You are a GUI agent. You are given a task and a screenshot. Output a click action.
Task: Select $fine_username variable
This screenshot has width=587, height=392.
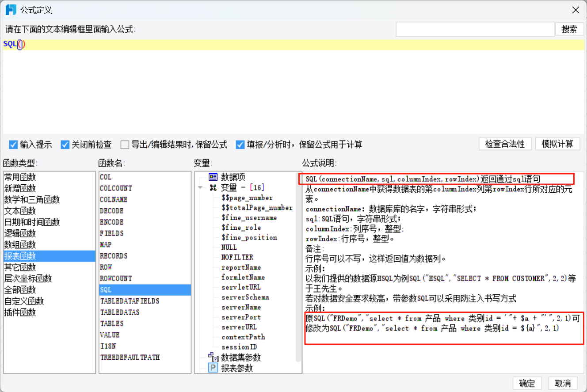point(249,218)
